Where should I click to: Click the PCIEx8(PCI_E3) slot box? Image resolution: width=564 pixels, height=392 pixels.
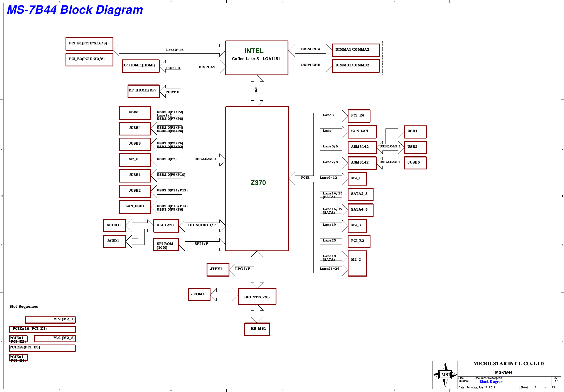click(x=42, y=348)
